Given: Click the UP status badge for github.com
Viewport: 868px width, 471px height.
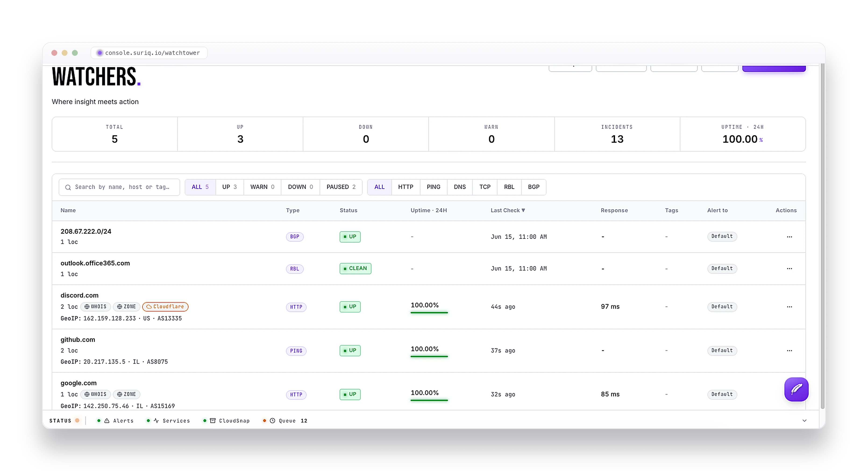Looking at the screenshot, I should click(x=350, y=351).
